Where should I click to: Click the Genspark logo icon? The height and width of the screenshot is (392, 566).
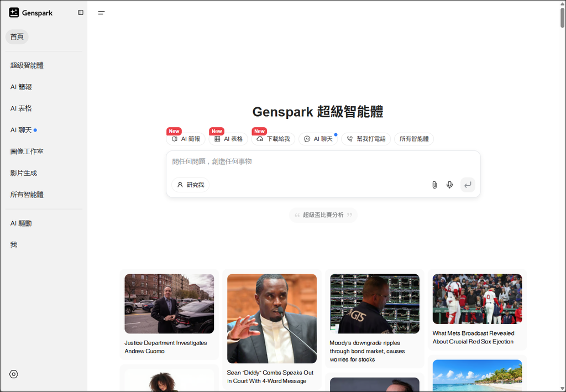click(14, 13)
